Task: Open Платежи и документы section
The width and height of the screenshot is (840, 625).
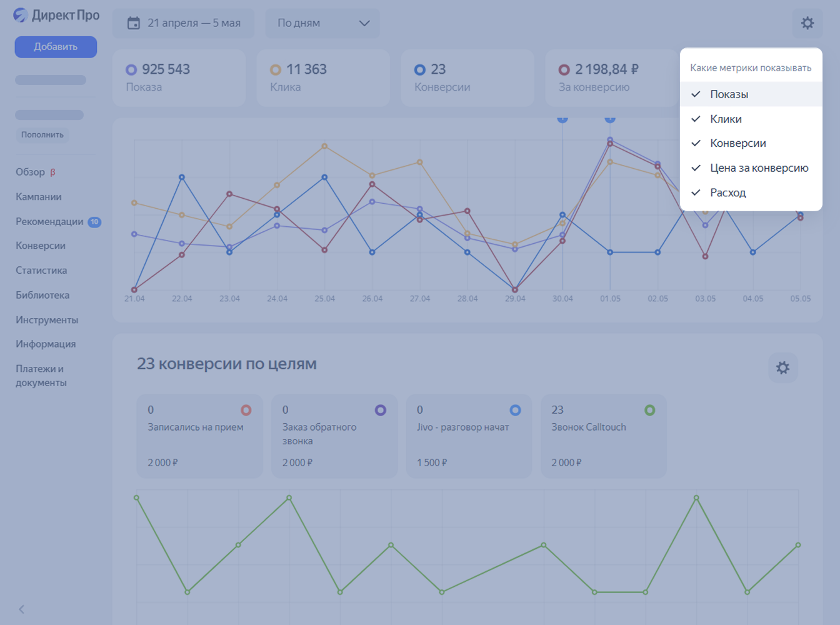Action: click(x=41, y=376)
